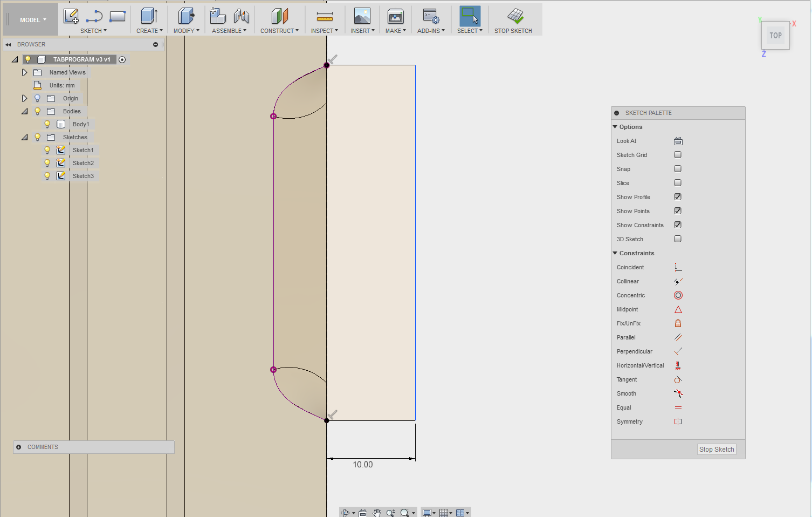Click the Joint icon in Assemble
The height and width of the screenshot is (517, 812).
pyautogui.click(x=241, y=16)
